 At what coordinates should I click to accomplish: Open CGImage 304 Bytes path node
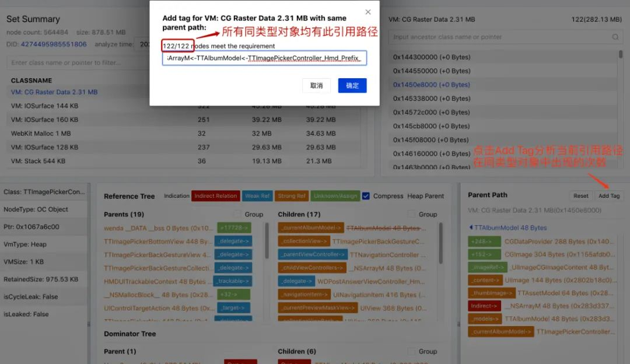pyautogui.click(x=559, y=254)
